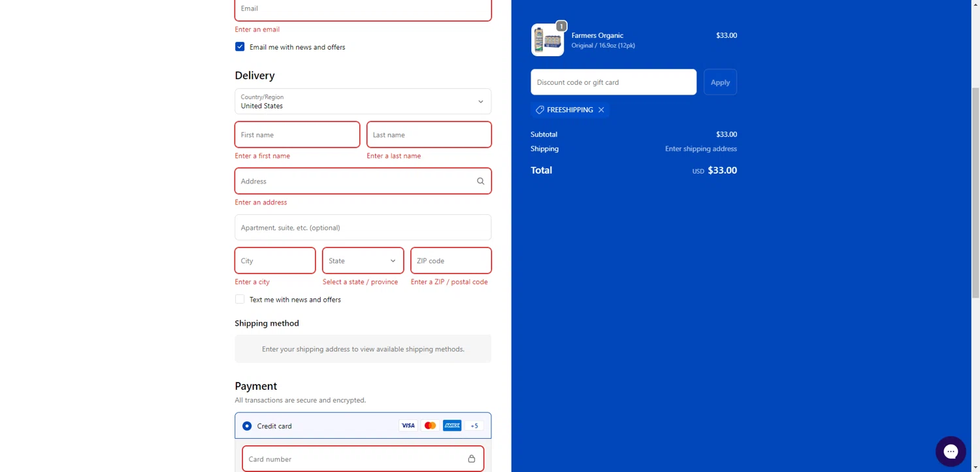Image resolution: width=980 pixels, height=472 pixels.
Task: Show the +5 more payment cards
Action: click(474, 426)
